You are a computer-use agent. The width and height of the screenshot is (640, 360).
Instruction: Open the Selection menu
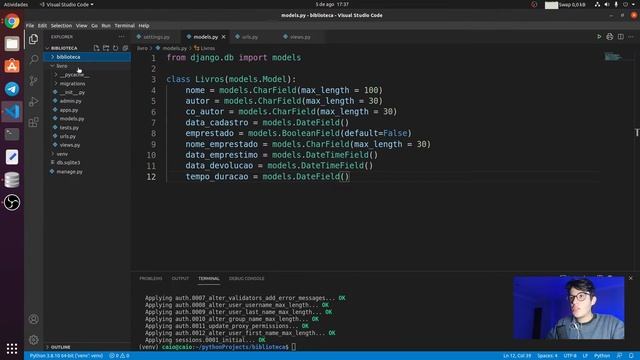[61, 26]
